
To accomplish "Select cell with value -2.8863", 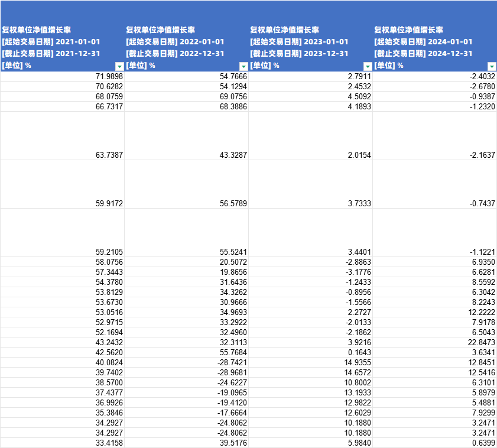I will click(x=311, y=262).
